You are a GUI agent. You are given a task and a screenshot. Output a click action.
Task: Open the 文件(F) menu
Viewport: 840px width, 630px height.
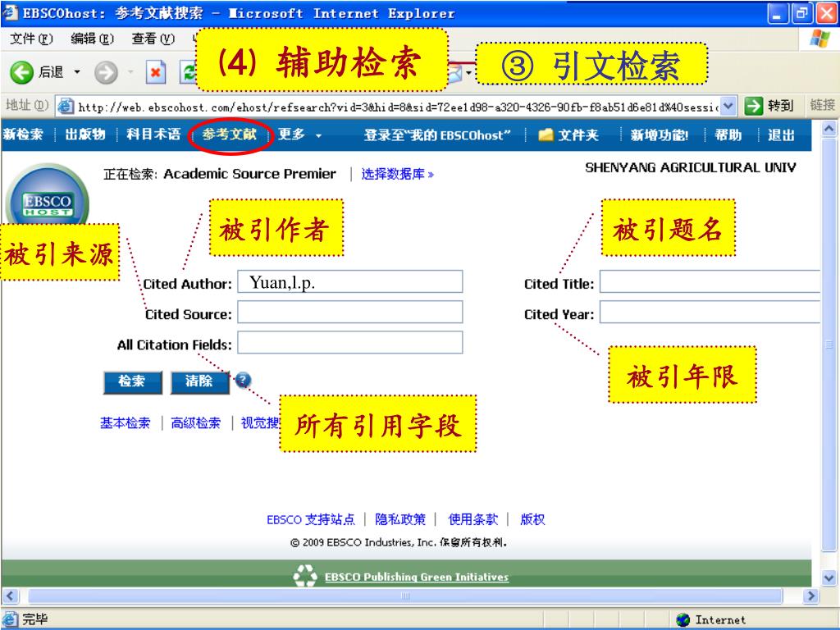[32, 39]
